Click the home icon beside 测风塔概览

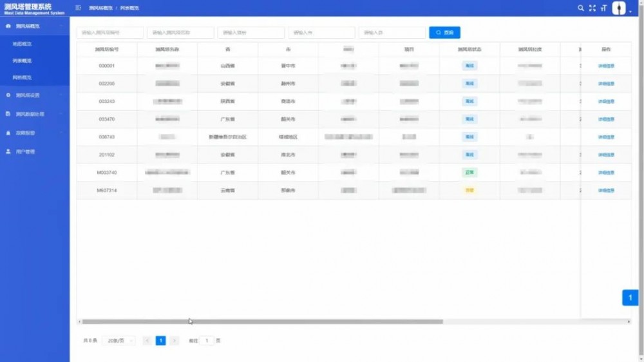pyautogui.click(x=8, y=26)
